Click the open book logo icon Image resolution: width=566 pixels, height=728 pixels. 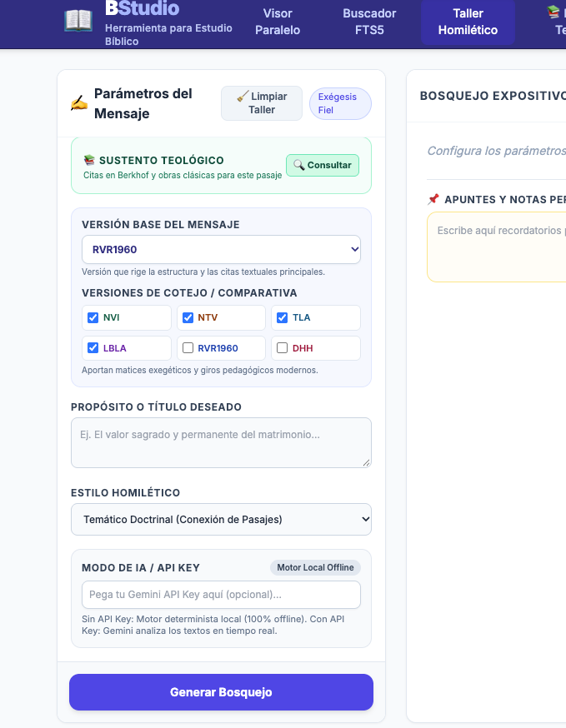(78, 22)
